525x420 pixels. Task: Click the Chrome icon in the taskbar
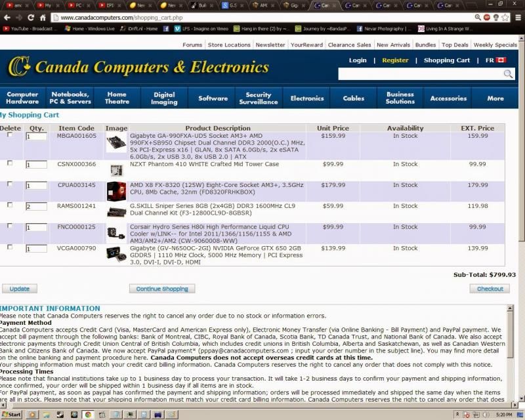click(88, 415)
